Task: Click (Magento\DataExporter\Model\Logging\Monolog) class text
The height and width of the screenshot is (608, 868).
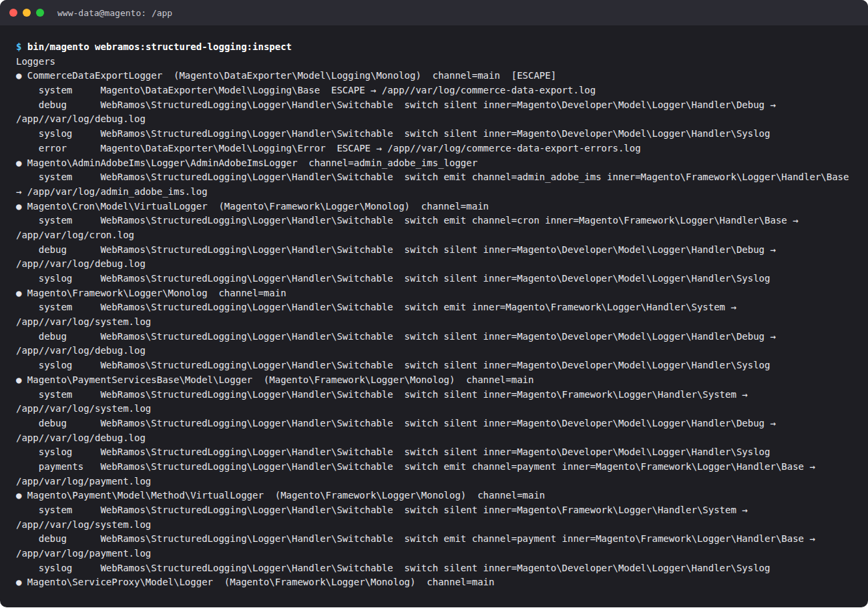Action: click(297, 75)
